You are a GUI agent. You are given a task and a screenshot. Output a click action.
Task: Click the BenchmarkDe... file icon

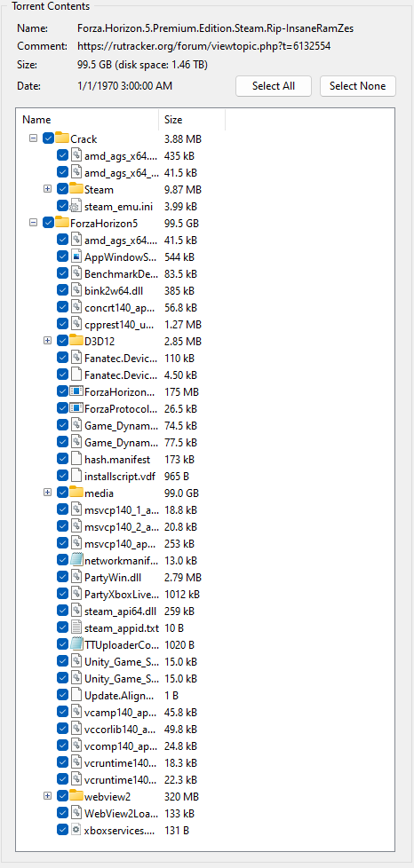76,273
